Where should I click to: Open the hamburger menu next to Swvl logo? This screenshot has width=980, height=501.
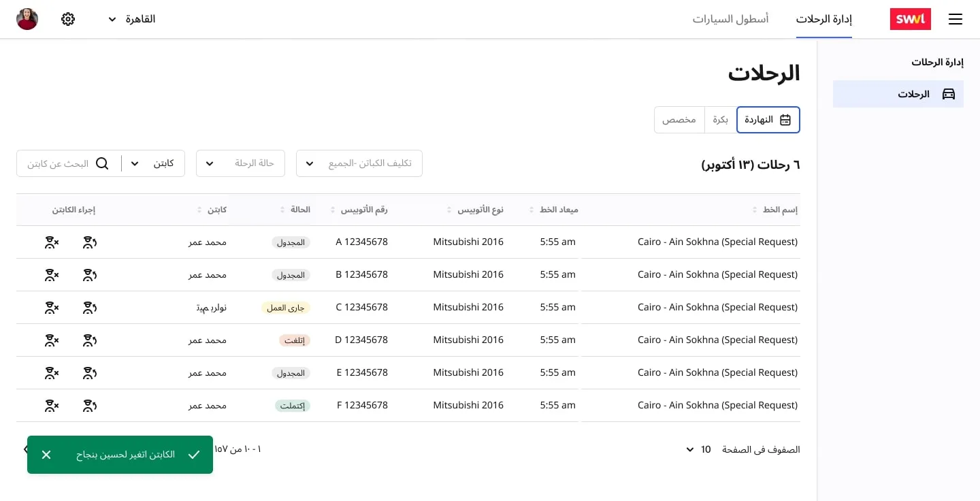click(955, 19)
